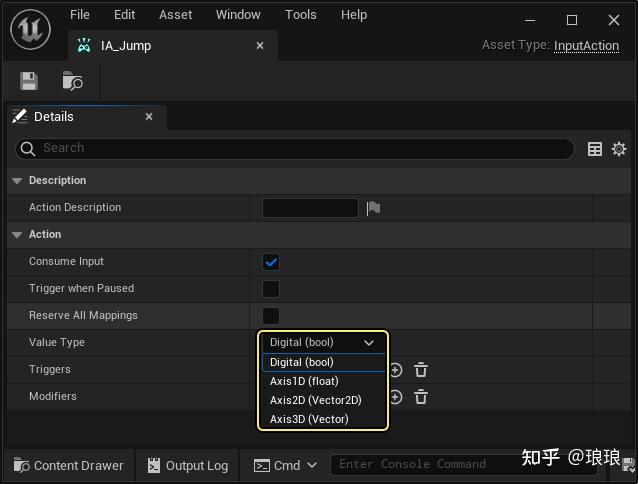The height and width of the screenshot is (484, 638).
Task: Open the Help menu
Action: pos(354,15)
